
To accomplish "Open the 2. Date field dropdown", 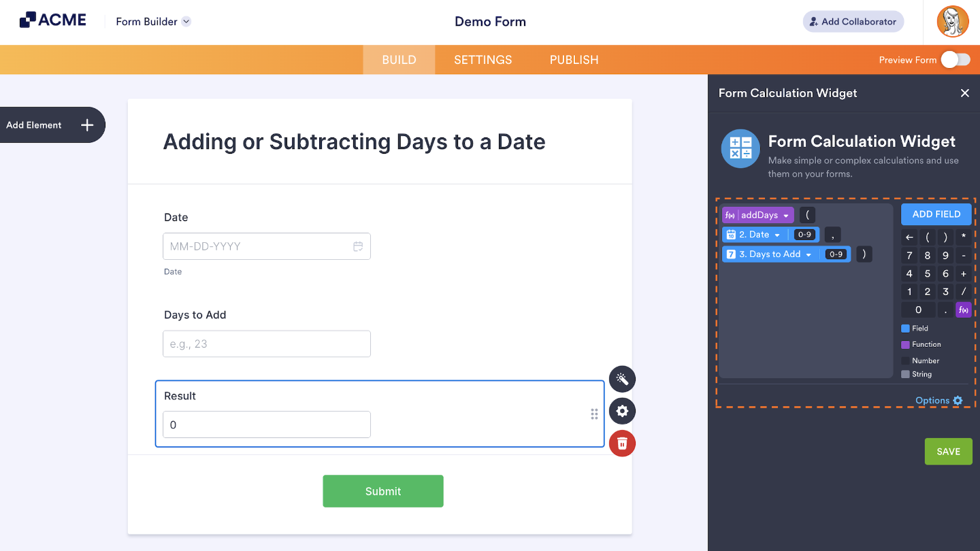I will click(x=777, y=234).
